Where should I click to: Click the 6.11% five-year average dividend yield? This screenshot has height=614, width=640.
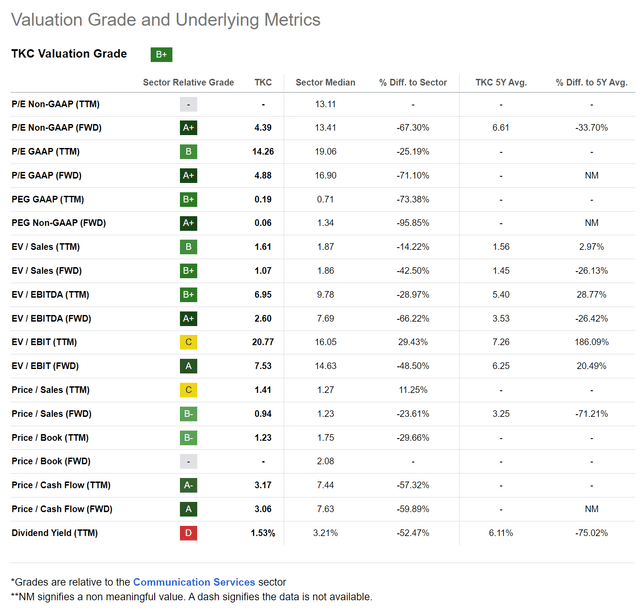click(x=501, y=533)
